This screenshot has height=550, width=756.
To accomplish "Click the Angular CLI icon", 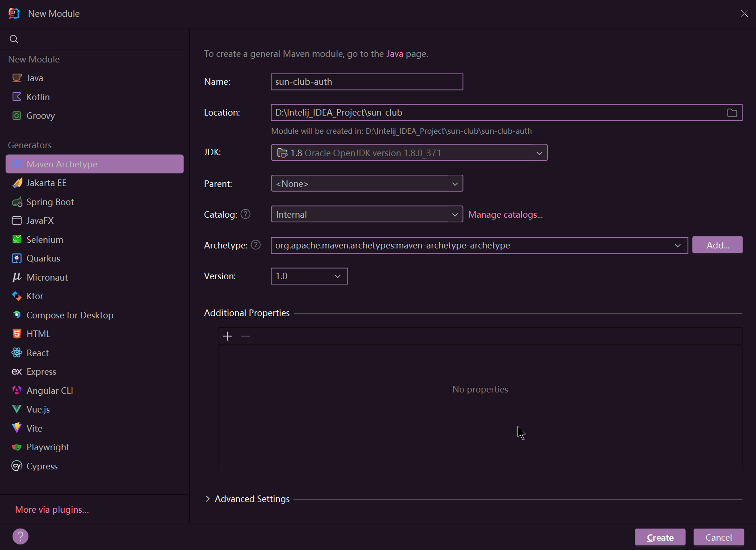I will point(17,391).
